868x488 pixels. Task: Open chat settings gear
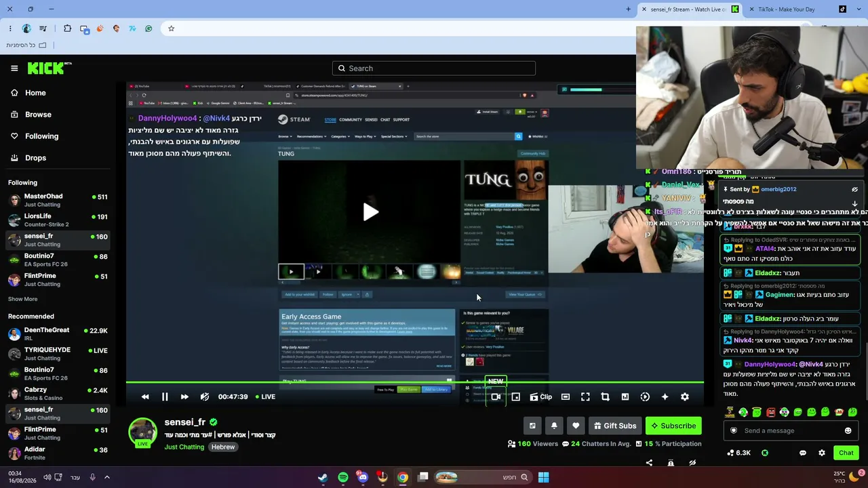click(822, 453)
